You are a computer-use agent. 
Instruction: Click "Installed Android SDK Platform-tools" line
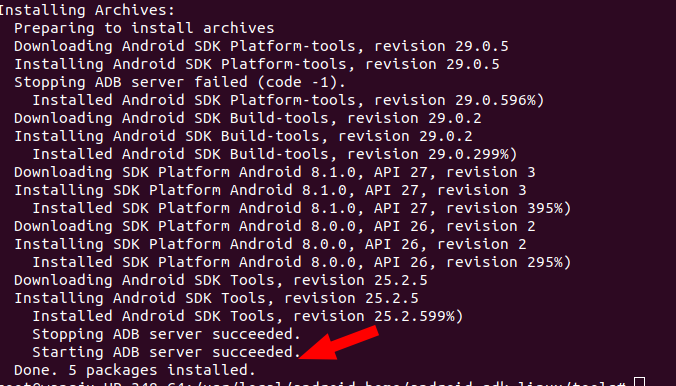[288, 100]
